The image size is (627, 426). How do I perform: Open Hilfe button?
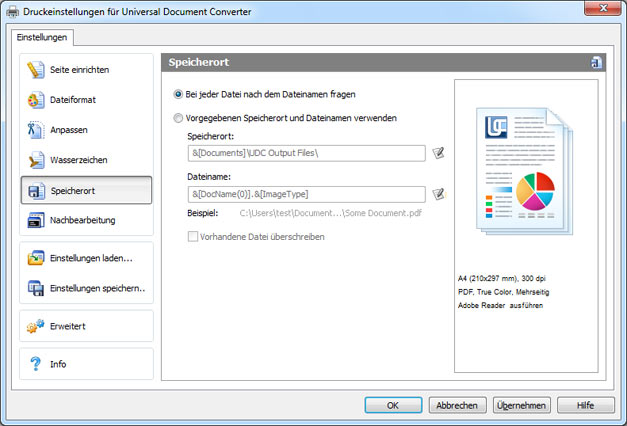pos(585,405)
